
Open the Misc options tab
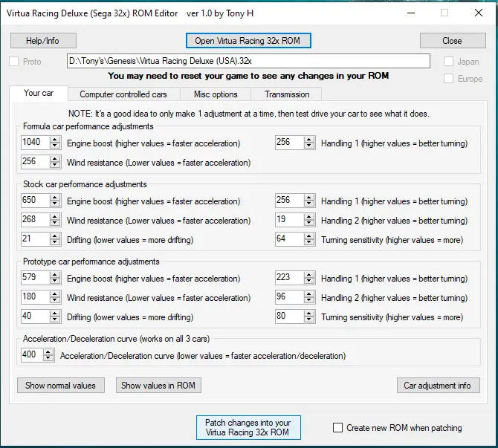[x=216, y=94]
